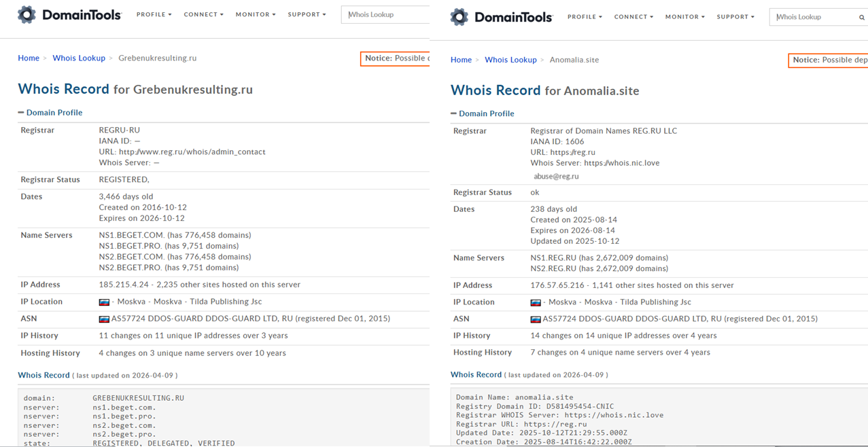This screenshot has width=868, height=447.
Task: Click 'IANA ID: 1606' text
Action: tap(557, 142)
